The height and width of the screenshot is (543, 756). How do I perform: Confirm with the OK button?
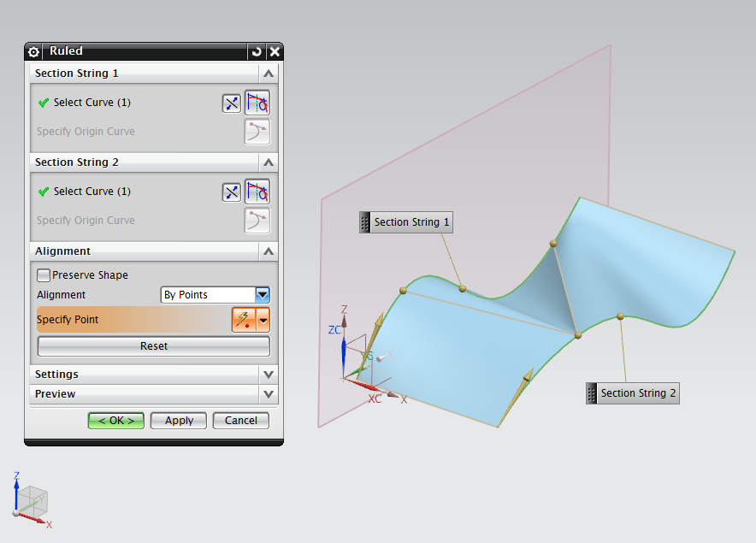(116, 421)
